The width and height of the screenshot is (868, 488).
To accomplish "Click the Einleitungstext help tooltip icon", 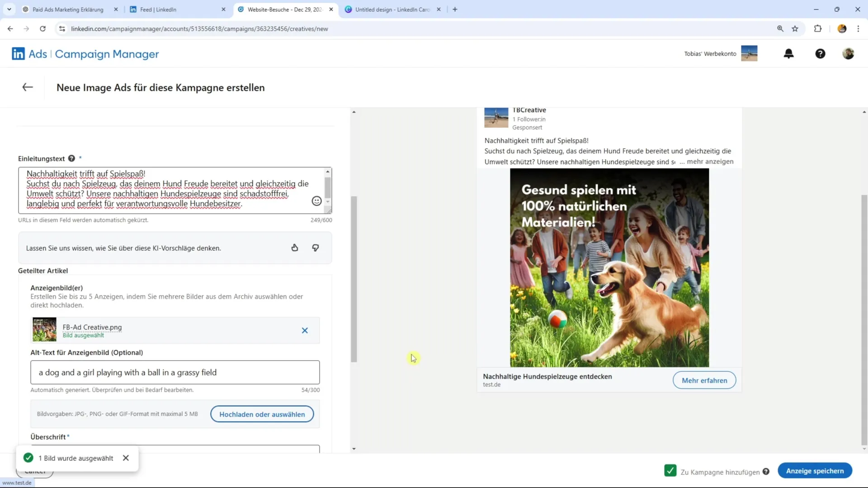I will point(71,159).
